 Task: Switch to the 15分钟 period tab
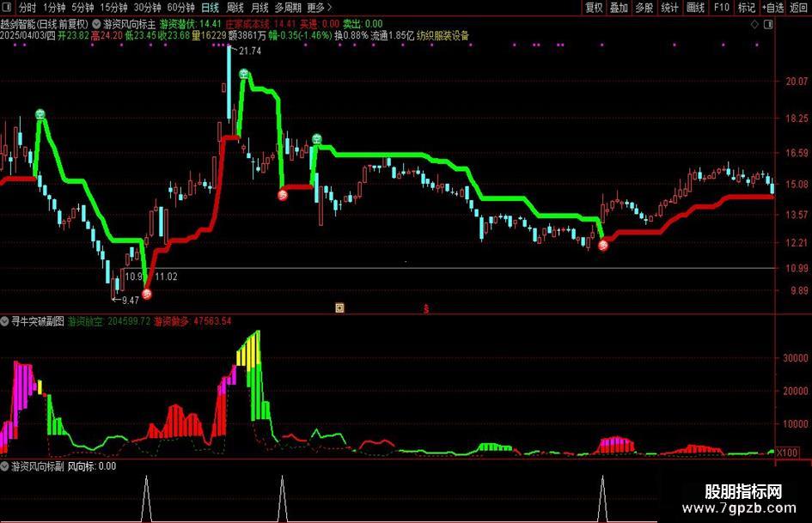113,7
